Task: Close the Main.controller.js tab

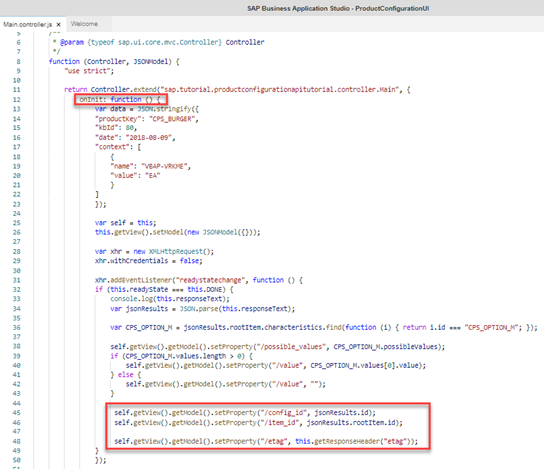Action: [x=59, y=25]
